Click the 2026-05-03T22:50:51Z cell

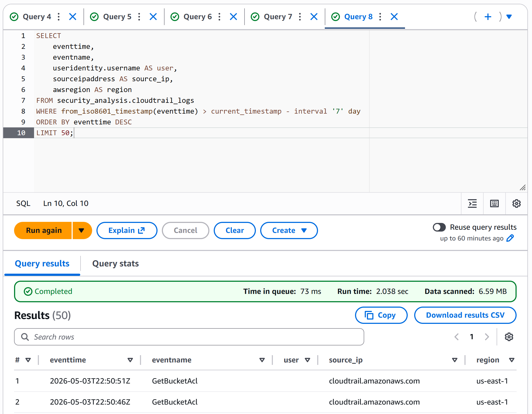click(x=90, y=381)
